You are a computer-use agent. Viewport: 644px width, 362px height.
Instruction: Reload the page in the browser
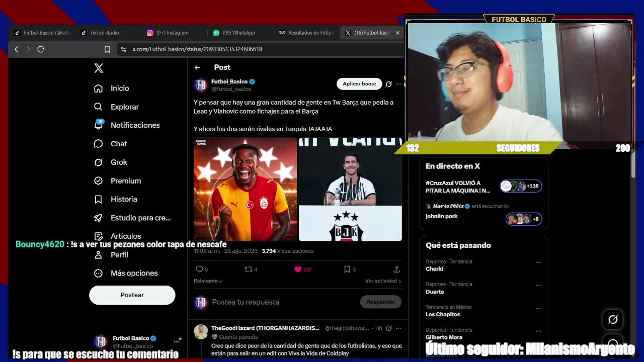click(41, 49)
